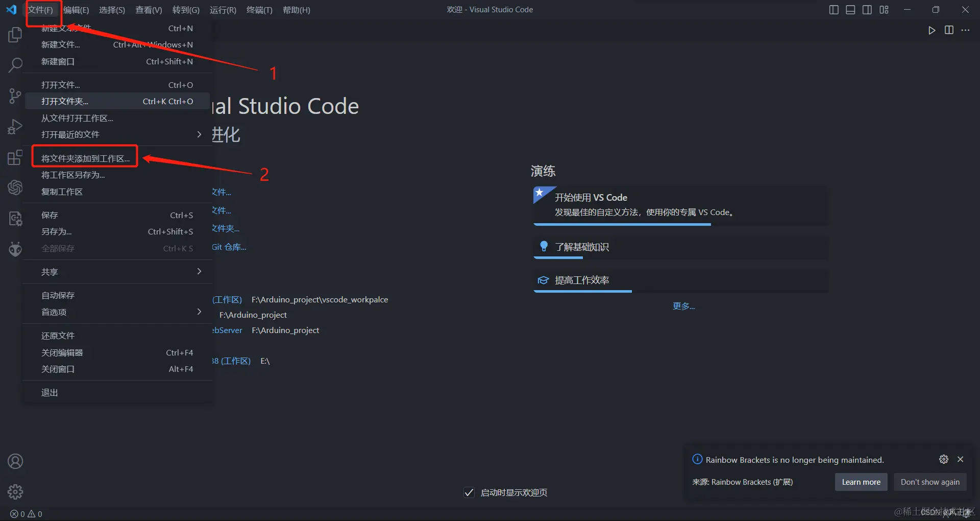Toggle '自动保存' menu option
Viewport: 980px width, 521px height.
pos(117,295)
